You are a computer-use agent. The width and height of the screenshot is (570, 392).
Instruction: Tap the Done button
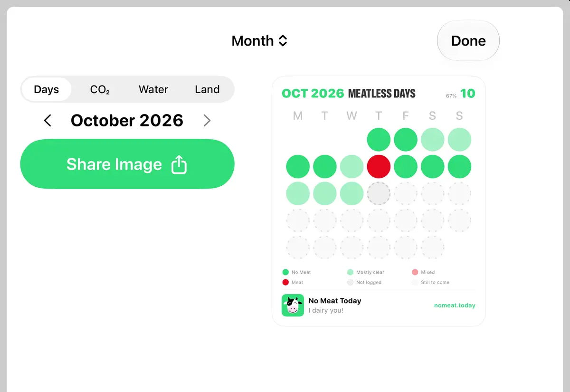coord(468,41)
